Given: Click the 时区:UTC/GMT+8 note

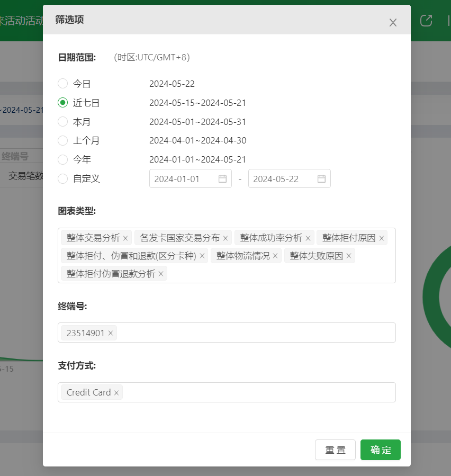Looking at the screenshot, I should point(152,57).
